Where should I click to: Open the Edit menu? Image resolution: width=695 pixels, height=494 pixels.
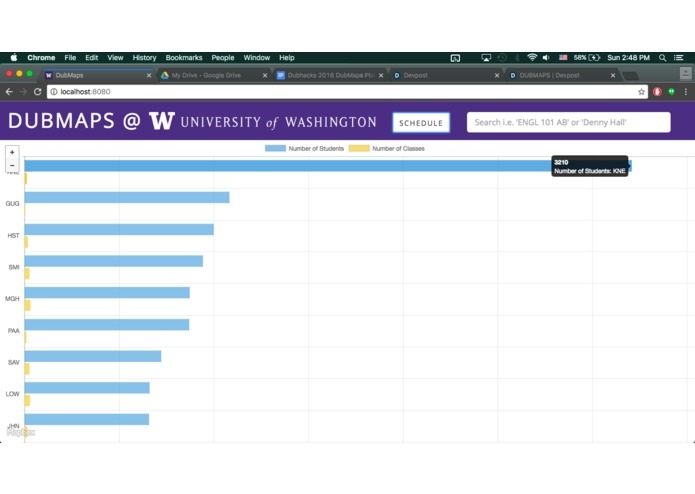pos(92,58)
